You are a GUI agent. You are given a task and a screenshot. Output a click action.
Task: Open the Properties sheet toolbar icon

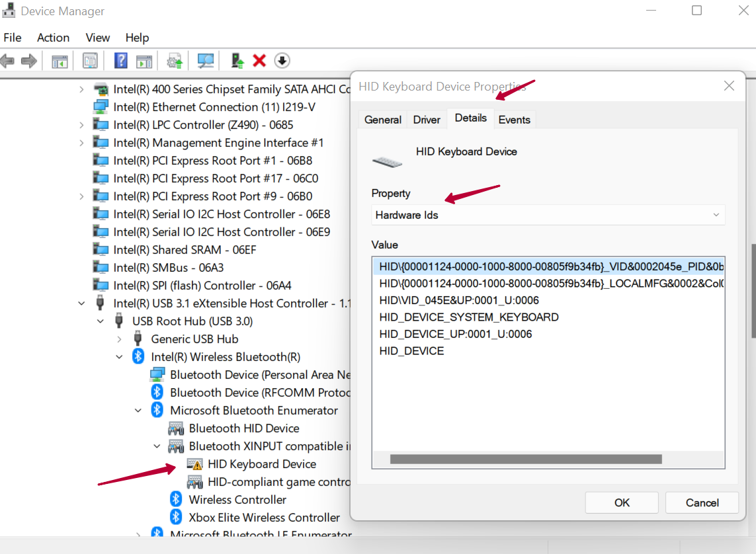point(90,61)
